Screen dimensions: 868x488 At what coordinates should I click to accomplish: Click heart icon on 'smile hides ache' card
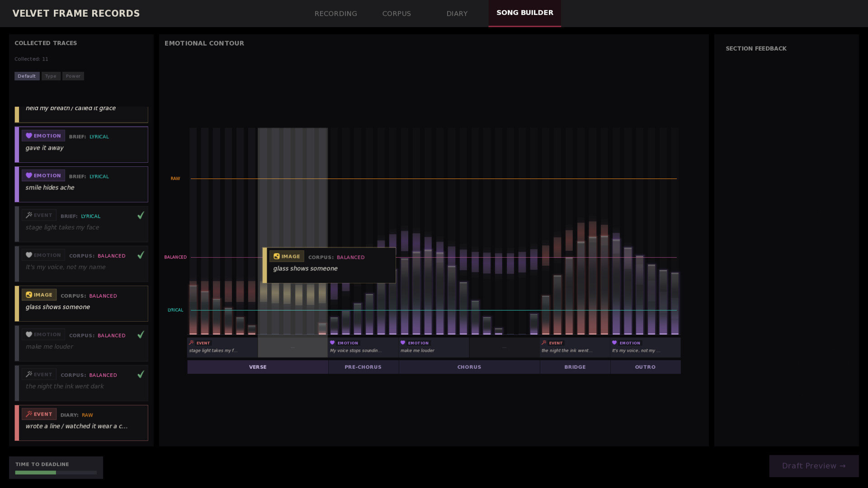pos(29,175)
